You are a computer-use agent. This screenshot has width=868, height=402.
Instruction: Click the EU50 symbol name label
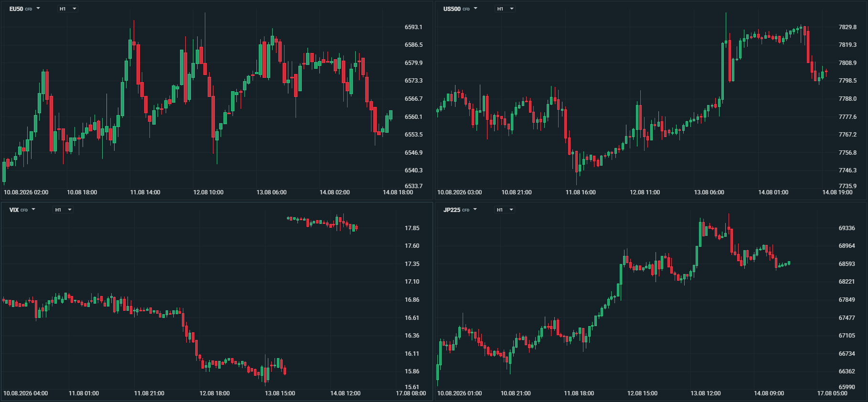click(x=16, y=9)
